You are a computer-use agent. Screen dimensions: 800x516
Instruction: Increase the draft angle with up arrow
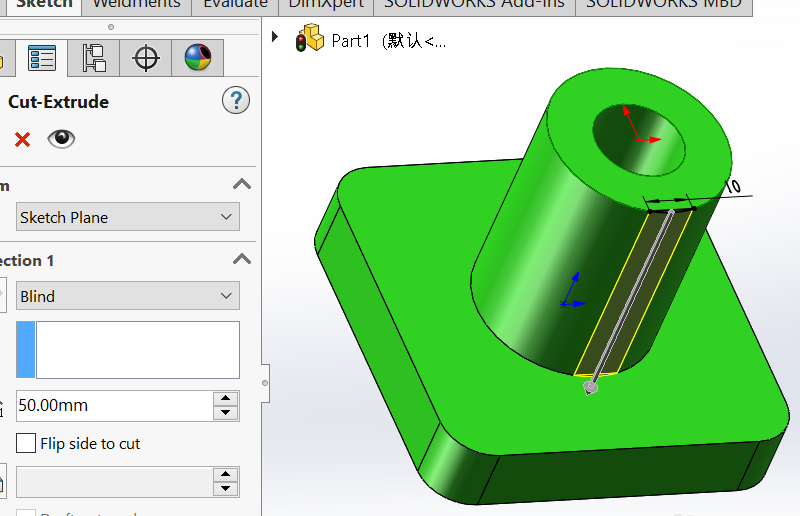(x=226, y=474)
